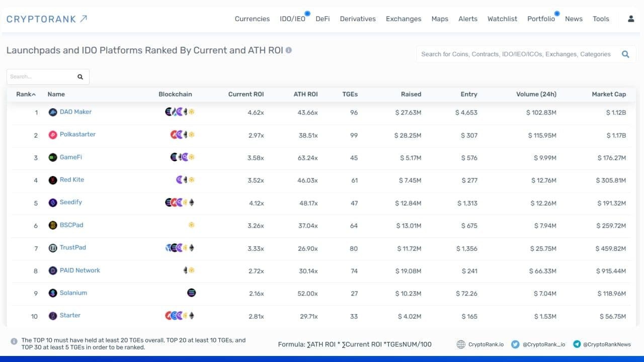The image size is (644, 362).
Task: Click the info icon next to TOP 10 note
Action: click(x=14, y=341)
